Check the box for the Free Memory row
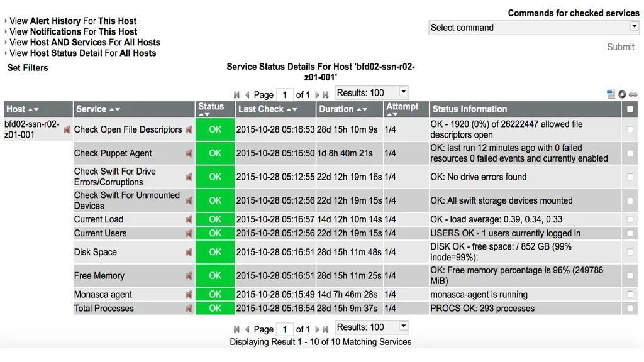This screenshot has width=644, height=362. point(630,276)
